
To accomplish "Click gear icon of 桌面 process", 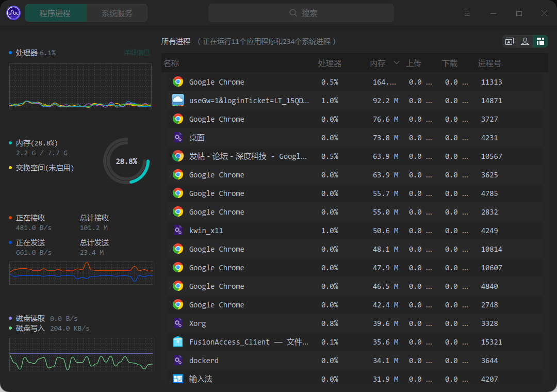I will 178,137.
